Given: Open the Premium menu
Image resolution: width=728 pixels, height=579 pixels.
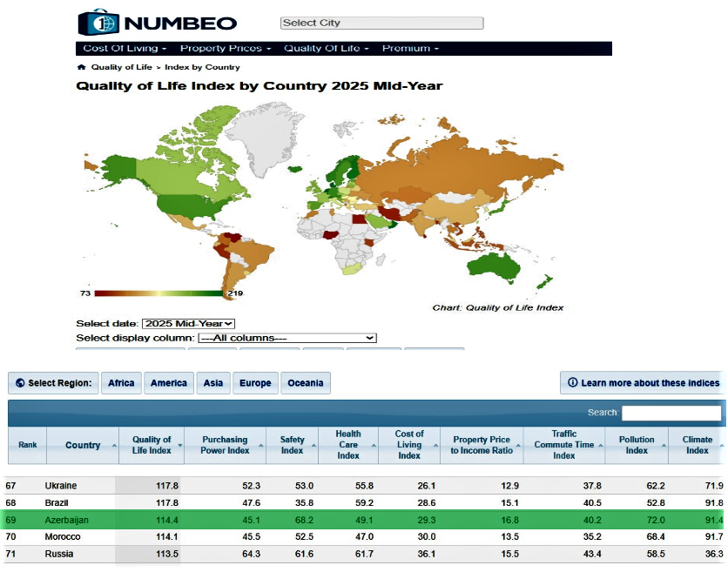Looking at the screenshot, I should [x=410, y=49].
